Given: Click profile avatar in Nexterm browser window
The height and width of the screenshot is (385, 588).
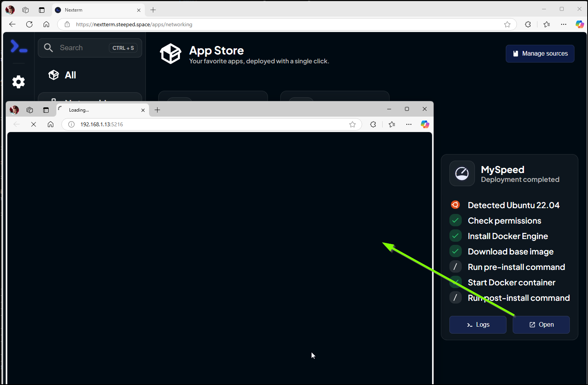Looking at the screenshot, I should pyautogui.click(x=10, y=10).
